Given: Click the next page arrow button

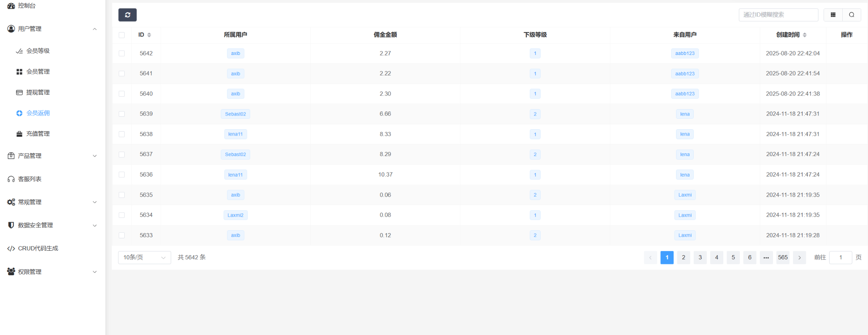Looking at the screenshot, I should click(x=799, y=258).
